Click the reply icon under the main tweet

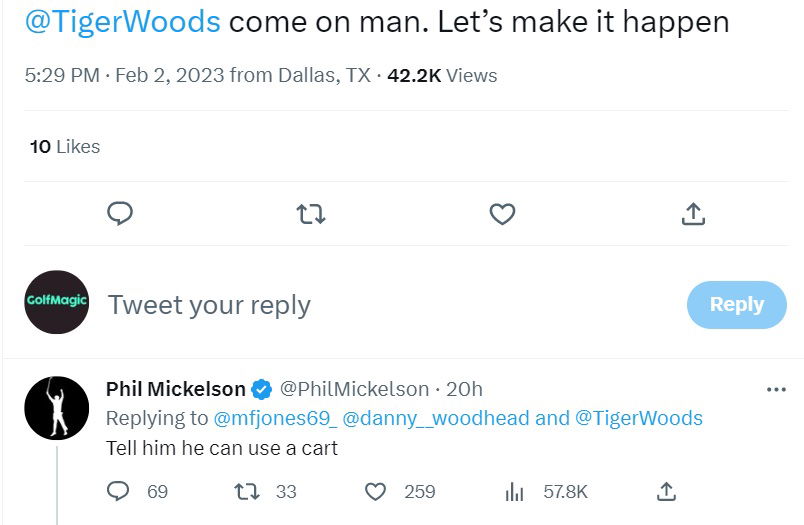point(120,214)
